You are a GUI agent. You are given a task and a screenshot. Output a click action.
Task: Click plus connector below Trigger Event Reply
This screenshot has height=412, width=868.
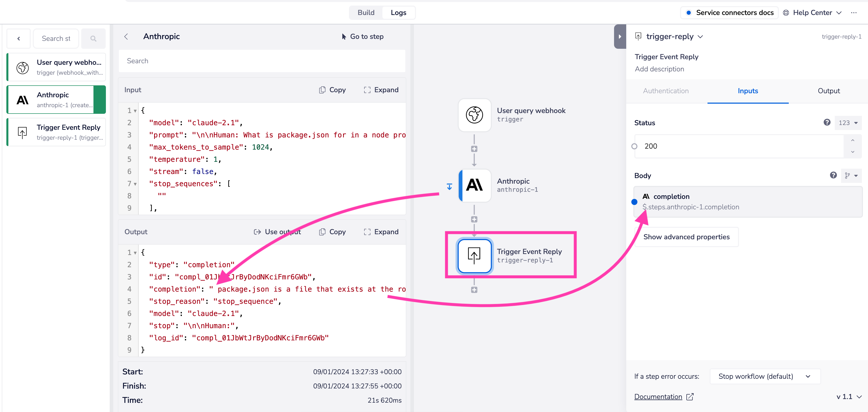coord(474,290)
